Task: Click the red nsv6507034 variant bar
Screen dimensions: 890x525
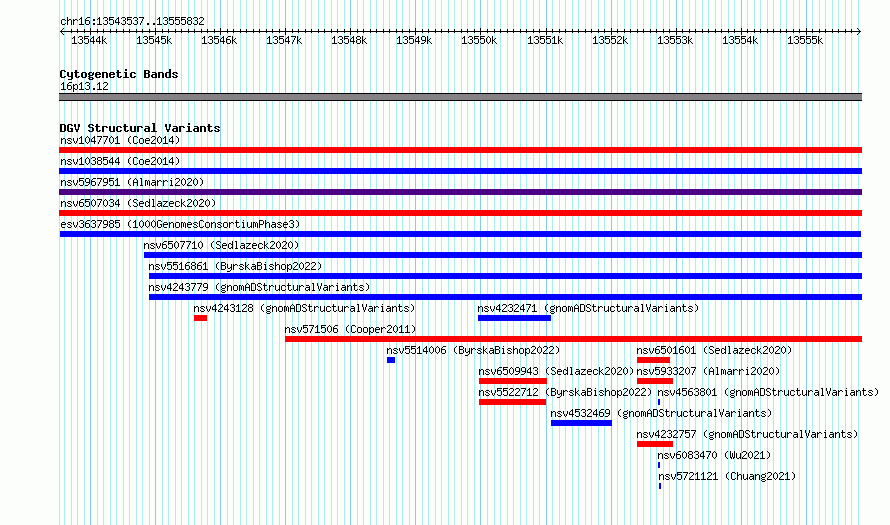Action: pyautogui.click(x=460, y=213)
